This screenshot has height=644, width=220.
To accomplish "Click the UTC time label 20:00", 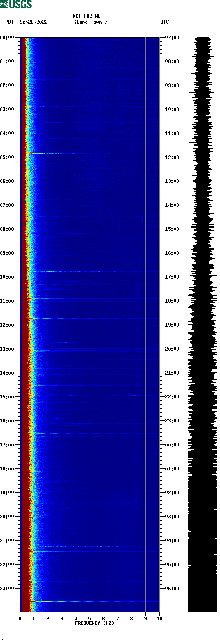I will pyautogui.click(x=172, y=349).
